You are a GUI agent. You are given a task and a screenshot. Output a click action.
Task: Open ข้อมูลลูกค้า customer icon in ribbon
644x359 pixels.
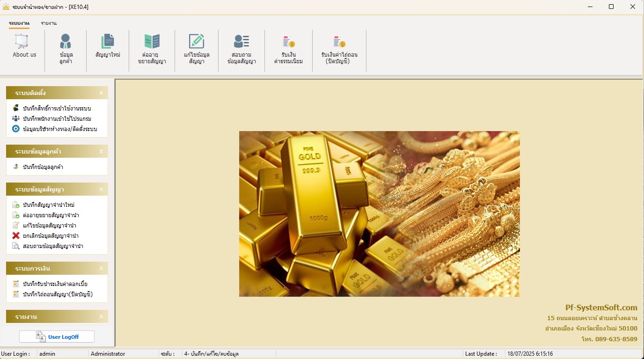pyautogui.click(x=66, y=42)
